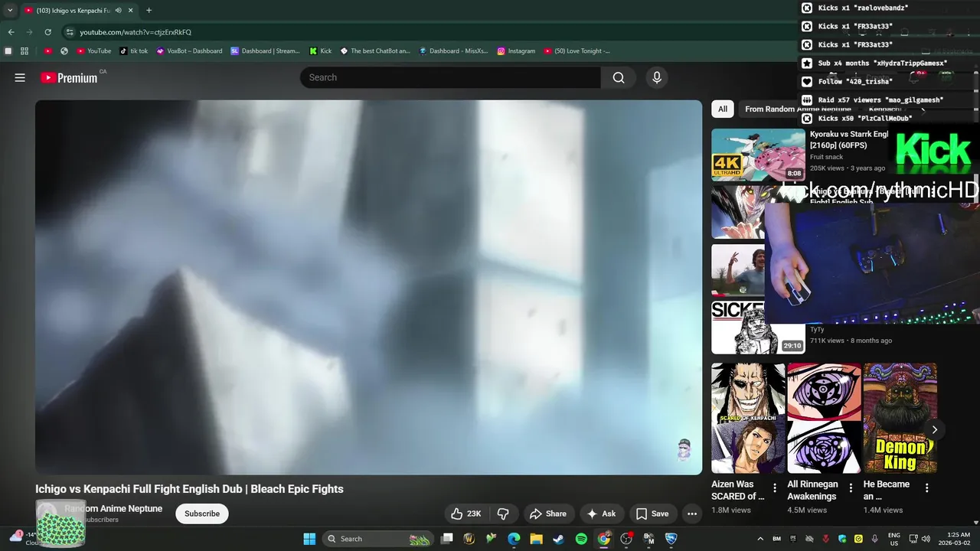Open Spotify from taskbar

581,539
